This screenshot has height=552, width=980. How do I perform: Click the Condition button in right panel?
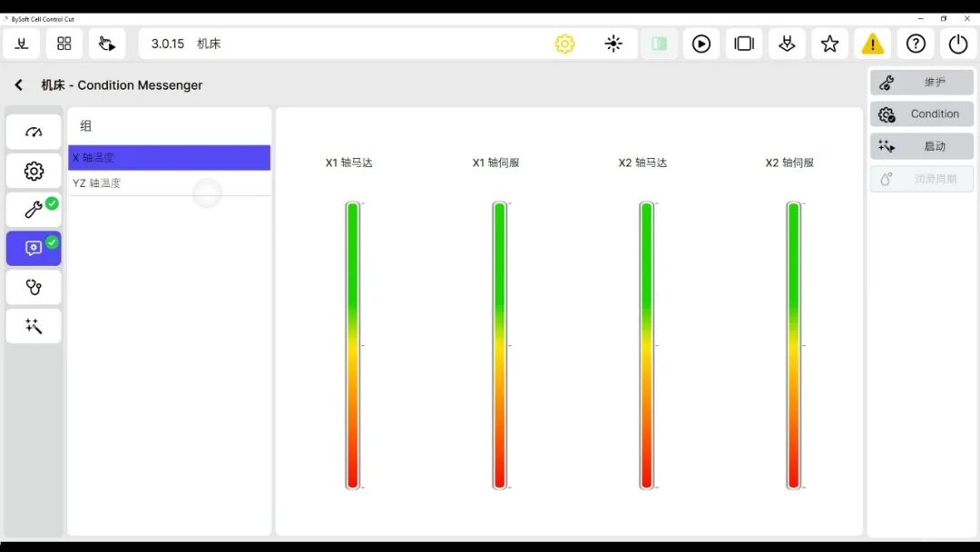coord(922,114)
